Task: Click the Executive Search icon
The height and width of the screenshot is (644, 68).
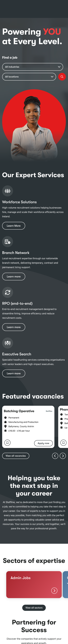Action: pos(7,343)
